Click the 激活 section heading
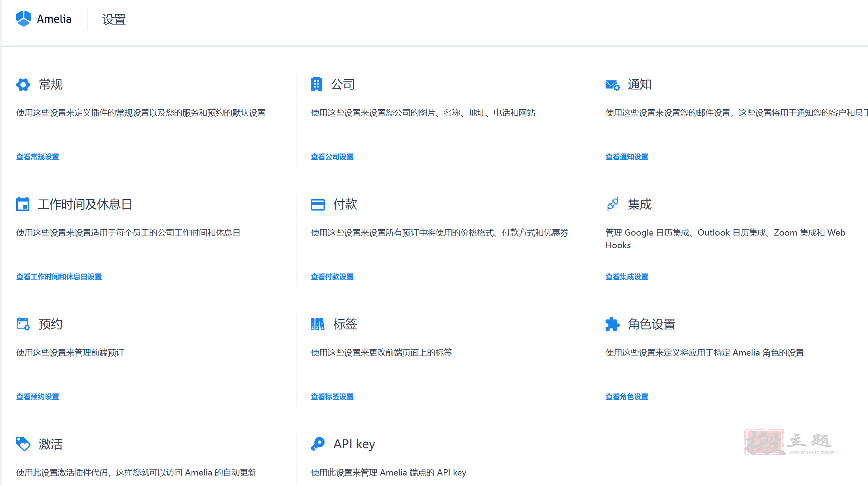This screenshot has height=485, width=868. pos(51,444)
